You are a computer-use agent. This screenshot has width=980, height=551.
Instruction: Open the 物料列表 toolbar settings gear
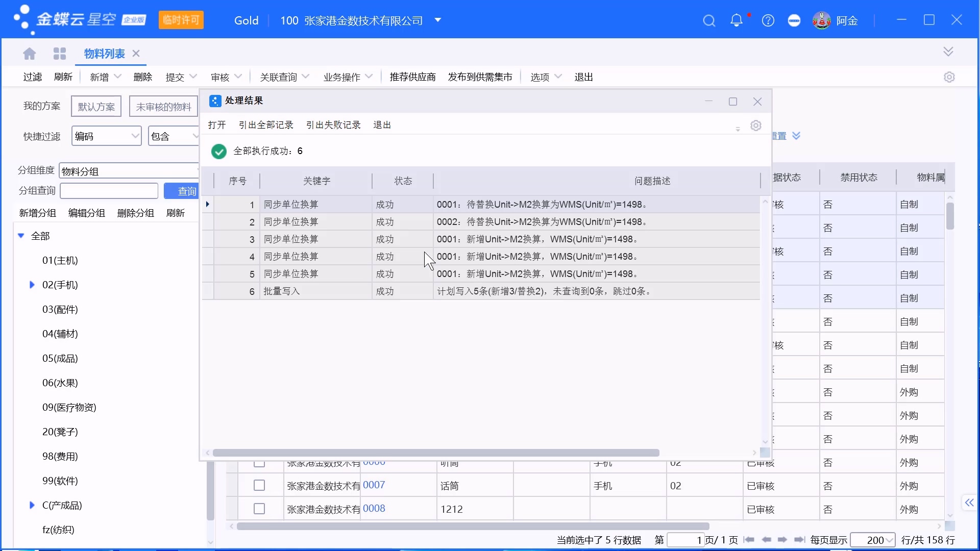[x=949, y=77]
